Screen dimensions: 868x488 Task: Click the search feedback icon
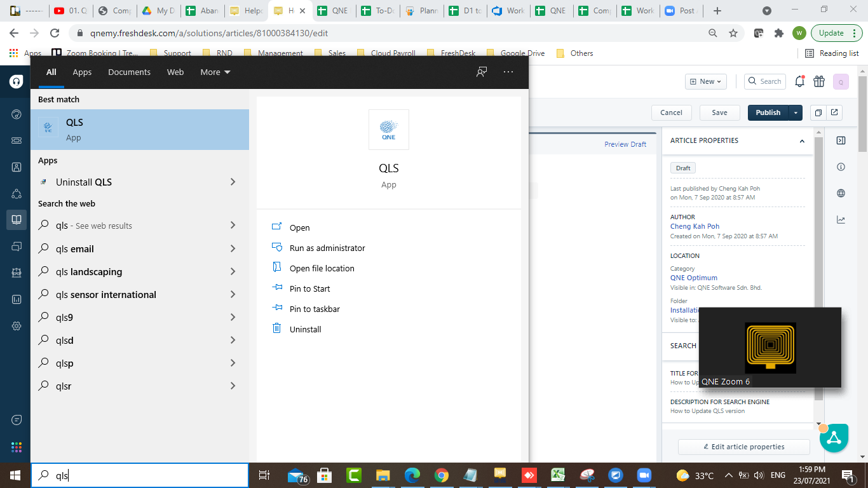482,72
